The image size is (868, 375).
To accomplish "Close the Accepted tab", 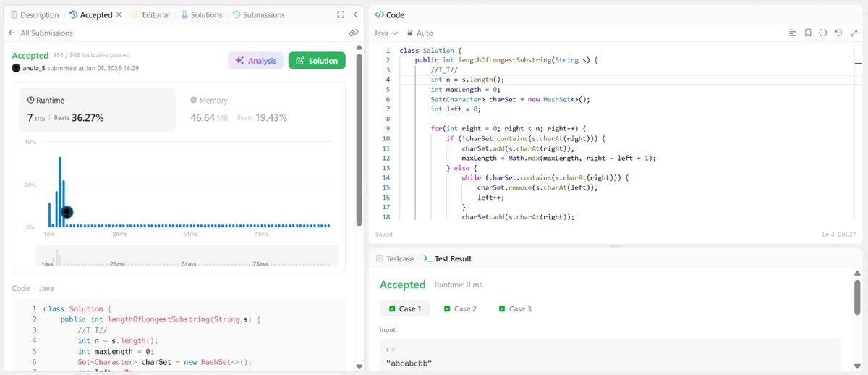I will [119, 14].
